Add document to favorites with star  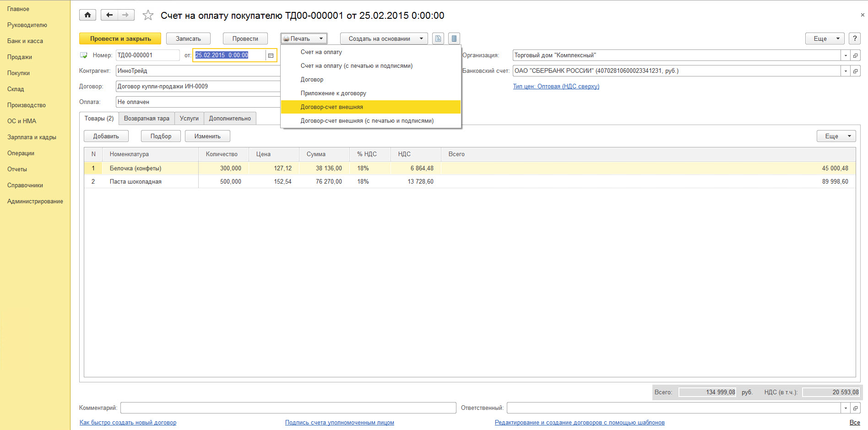point(148,16)
